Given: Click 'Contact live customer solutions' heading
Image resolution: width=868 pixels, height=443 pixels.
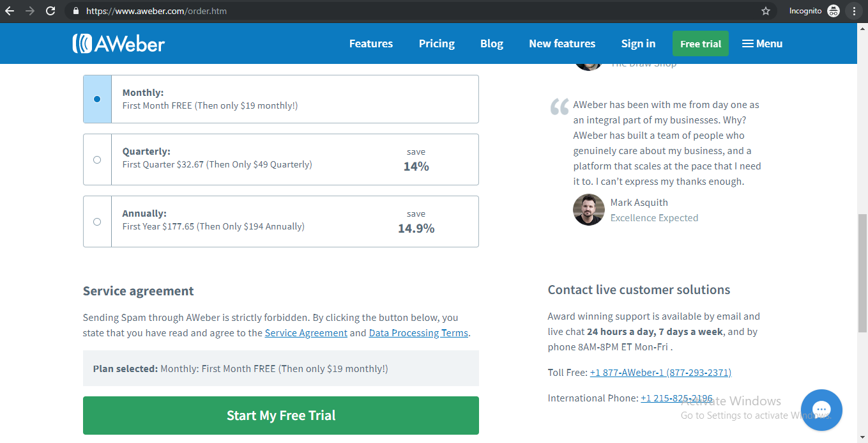Looking at the screenshot, I should (639, 290).
